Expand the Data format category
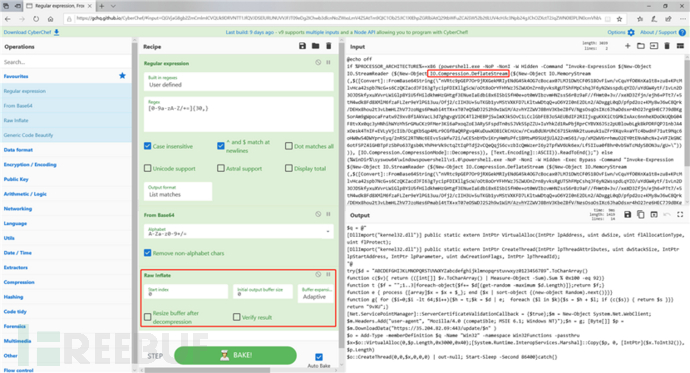Viewport: 690px width, 373px height. (18, 150)
